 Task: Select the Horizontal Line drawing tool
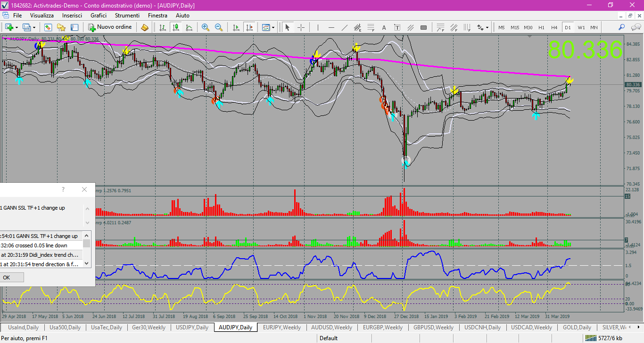pos(331,27)
